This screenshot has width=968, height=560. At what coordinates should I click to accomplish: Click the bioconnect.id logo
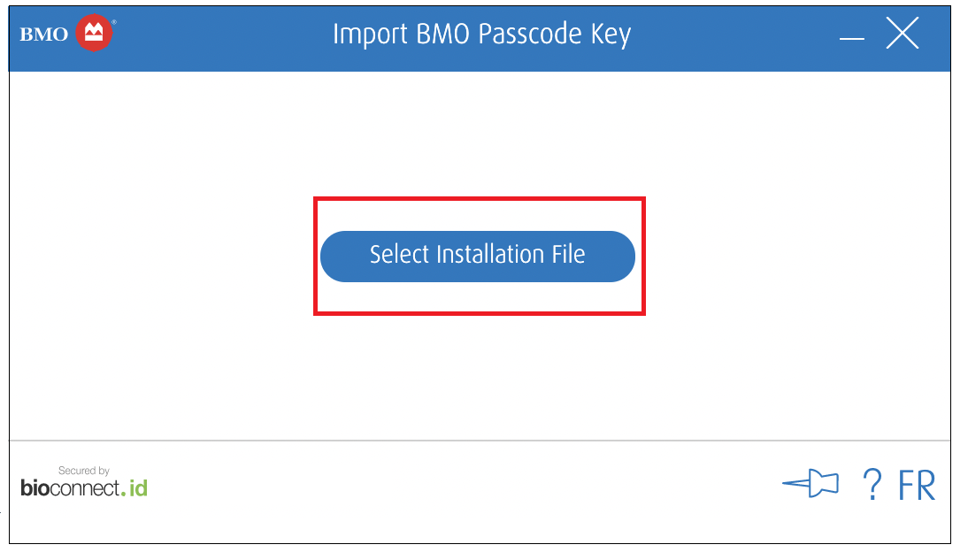[84, 487]
